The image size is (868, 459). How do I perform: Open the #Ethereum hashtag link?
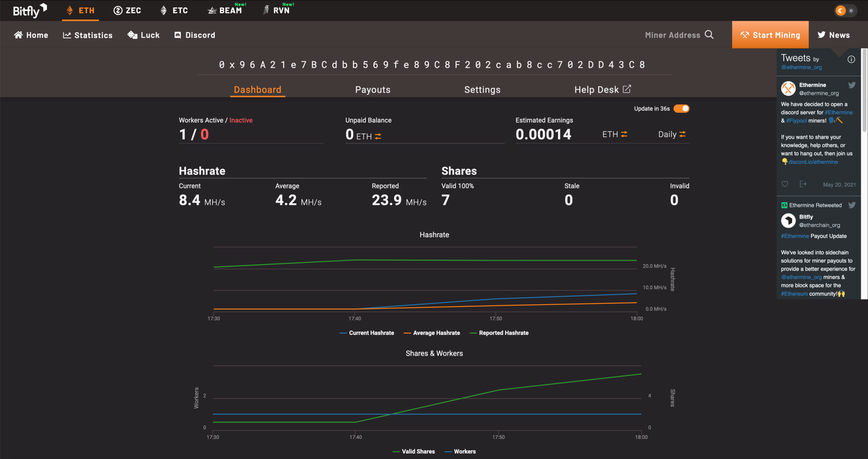[x=794, y=294]
